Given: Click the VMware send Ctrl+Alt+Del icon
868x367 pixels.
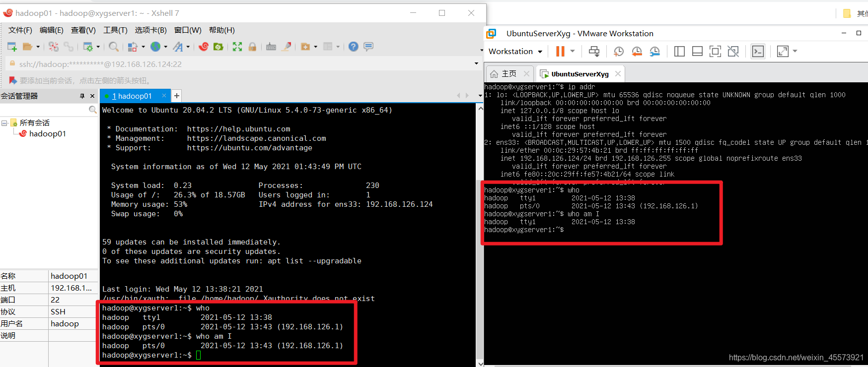Looking at the screenshot, I should pyautogui.click(x=594, y=51).
